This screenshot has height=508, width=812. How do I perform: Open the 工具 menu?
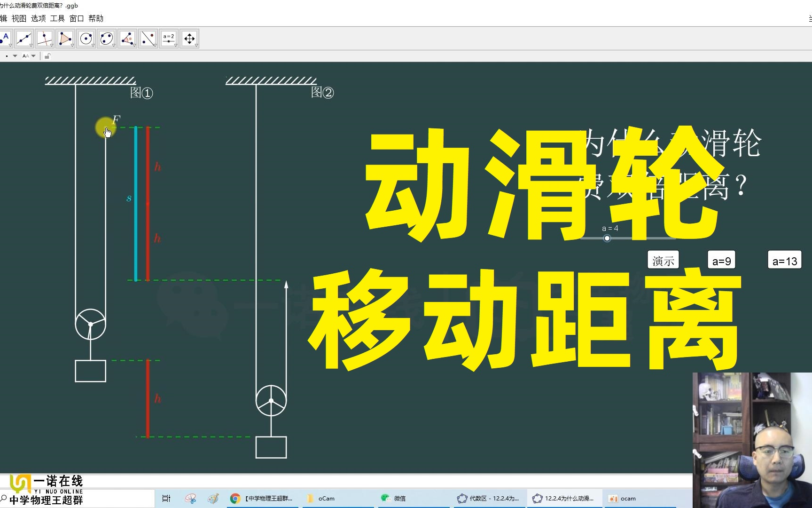57,18
